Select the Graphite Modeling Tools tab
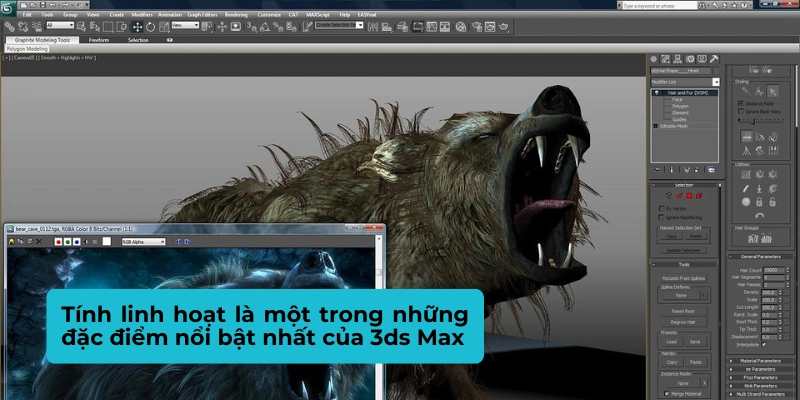 click(x=42, y=40)
